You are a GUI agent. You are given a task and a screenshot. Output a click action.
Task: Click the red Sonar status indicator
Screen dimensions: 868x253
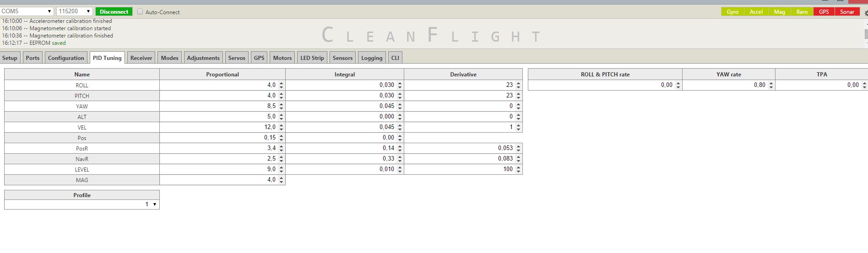847,12
